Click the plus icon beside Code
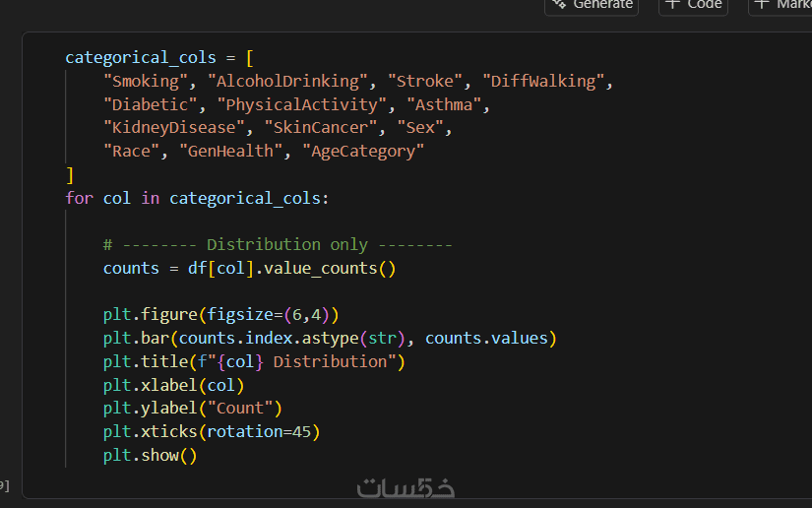 (x=672, y=4)
